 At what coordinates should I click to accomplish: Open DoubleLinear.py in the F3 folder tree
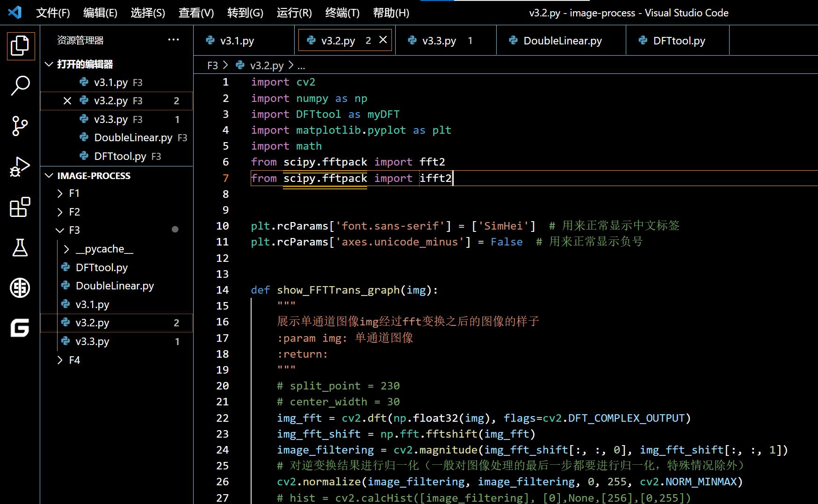(116, 286)
